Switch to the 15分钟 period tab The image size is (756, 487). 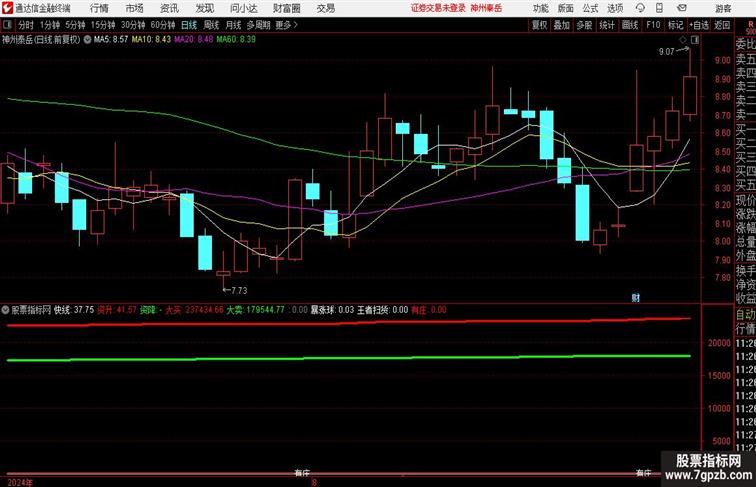coord(103,25)
